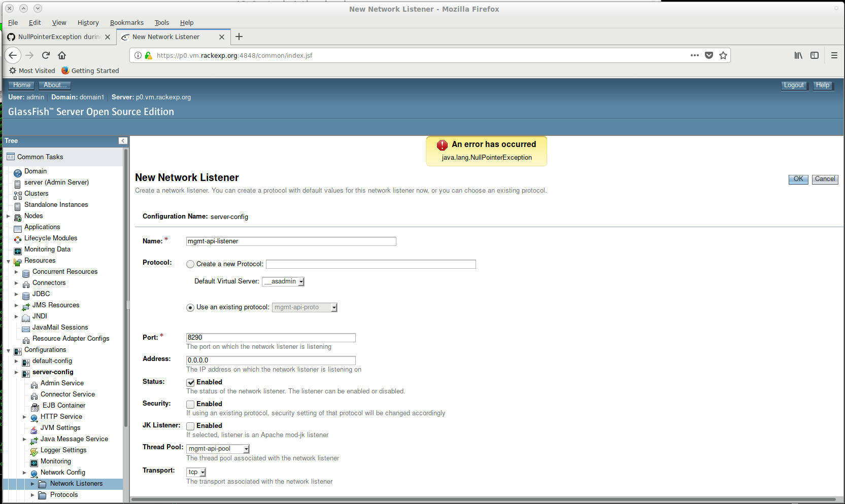
Task: Enable the Security checkbox
Action: coord(190,405)
